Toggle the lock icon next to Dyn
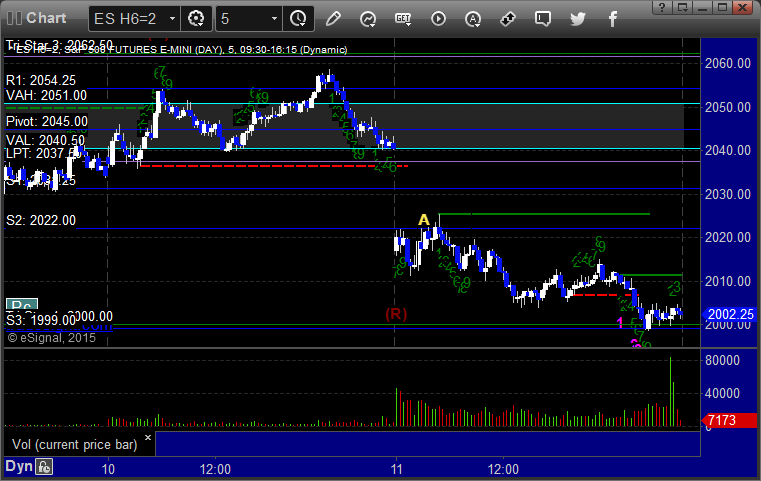Image resolution: width=761 pixels, height=481 pixels. click(x=44, y=467)
